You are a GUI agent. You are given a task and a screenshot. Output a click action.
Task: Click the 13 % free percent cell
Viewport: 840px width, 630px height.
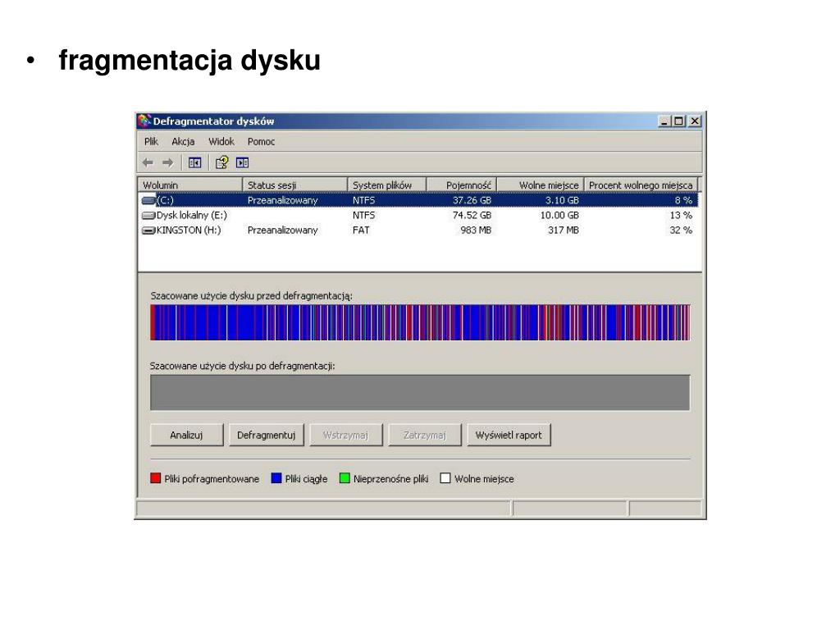[x=681, y=216]
